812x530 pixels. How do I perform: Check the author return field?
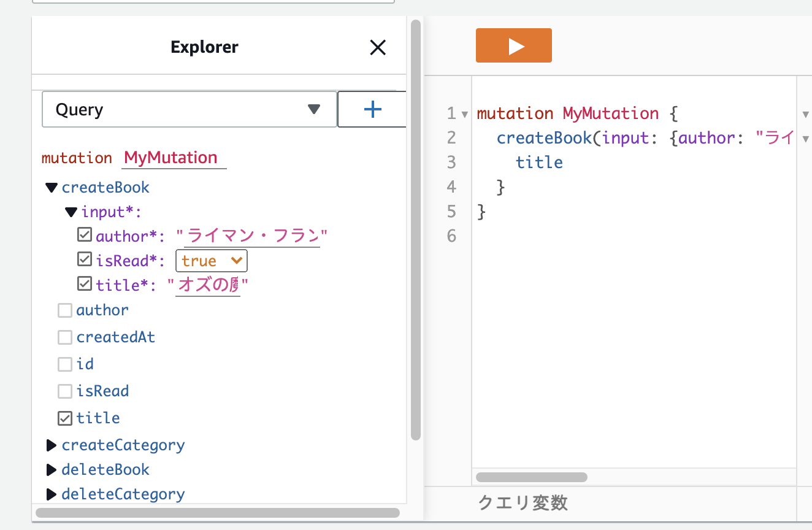pyautogui.click(x=65, y=310)
